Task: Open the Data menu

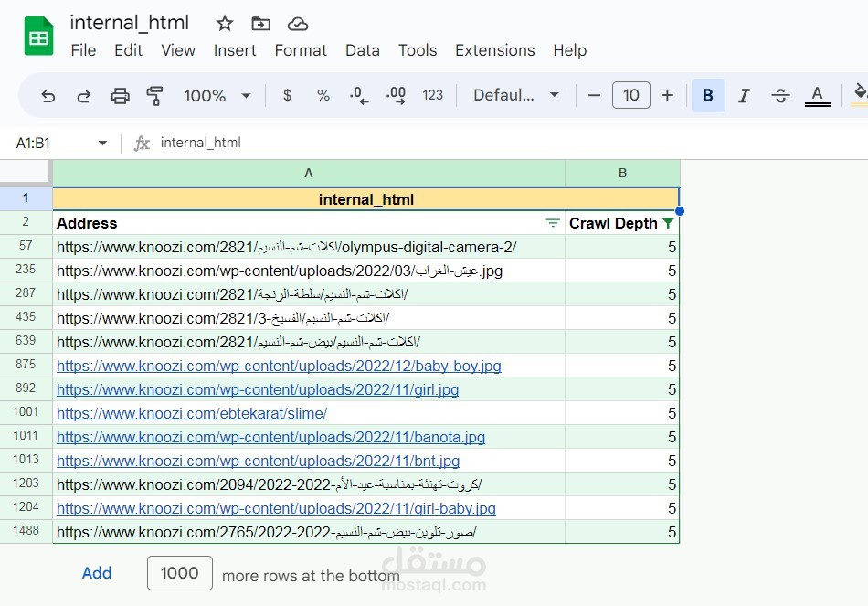Action: [x=363, y=50]
